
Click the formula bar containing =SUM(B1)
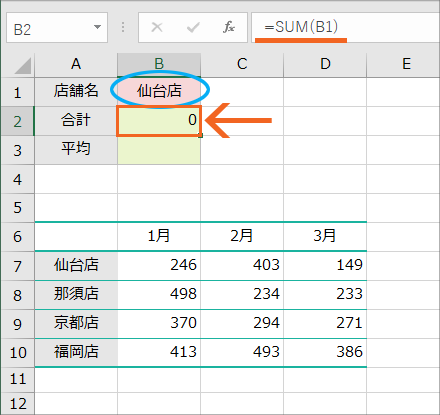click(346, 28)
